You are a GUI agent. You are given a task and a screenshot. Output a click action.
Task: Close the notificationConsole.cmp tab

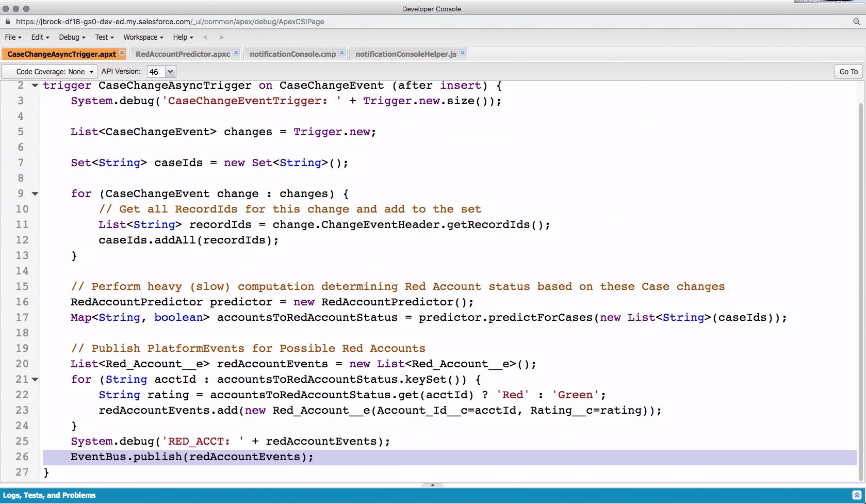point(341,53)
